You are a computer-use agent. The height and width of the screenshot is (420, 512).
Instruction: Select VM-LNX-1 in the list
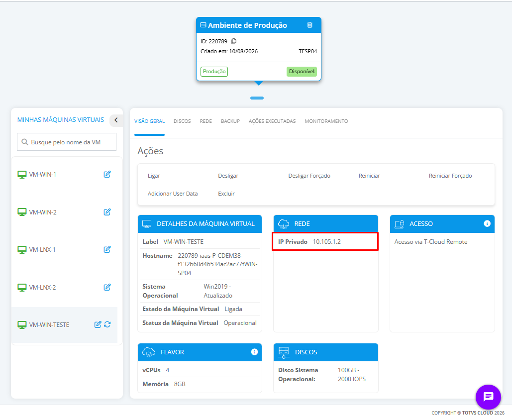click(42, 250)
